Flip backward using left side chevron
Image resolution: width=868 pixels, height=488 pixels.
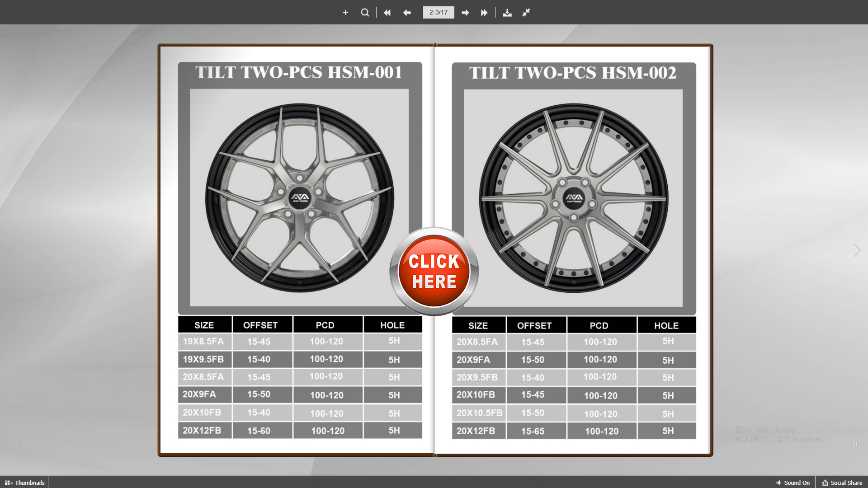pos(11,250)
